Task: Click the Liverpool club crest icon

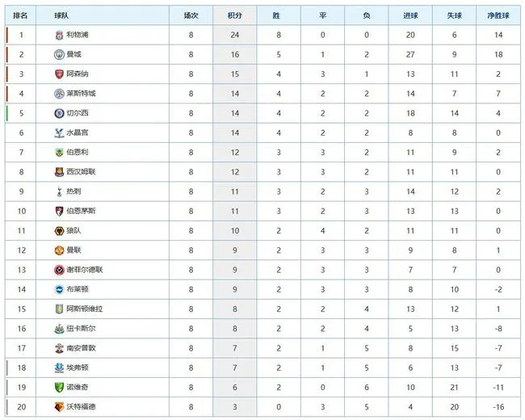Action: (x=59, y=35)
